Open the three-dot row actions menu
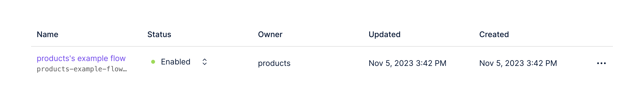The width and height of the screenshot is (644, 104). [601, 63]
